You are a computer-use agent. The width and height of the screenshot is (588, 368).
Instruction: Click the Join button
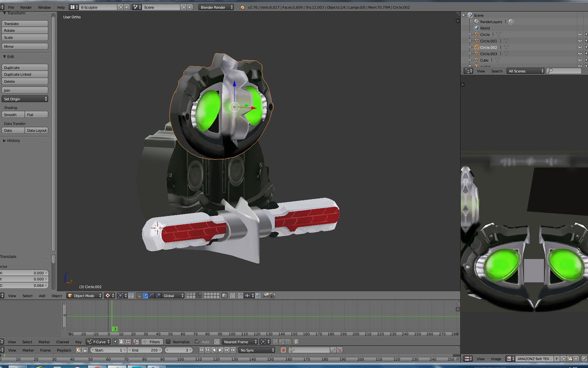(25, 90)
